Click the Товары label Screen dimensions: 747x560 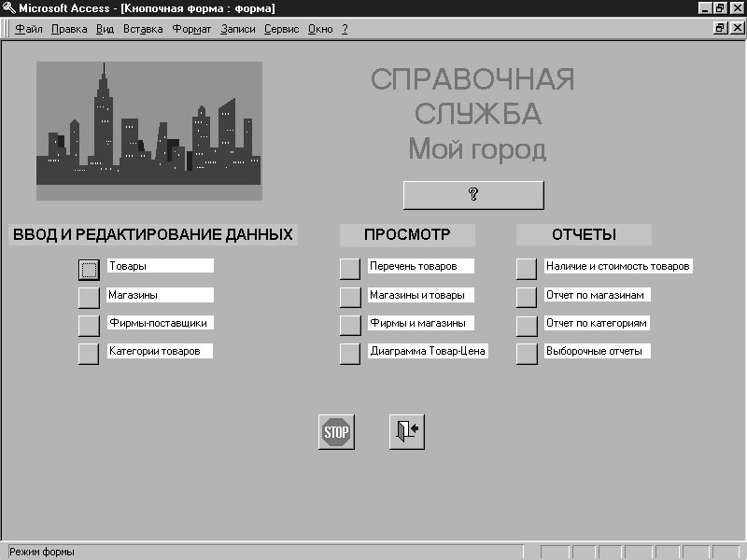pyautogui.click(x=161, y=266)
